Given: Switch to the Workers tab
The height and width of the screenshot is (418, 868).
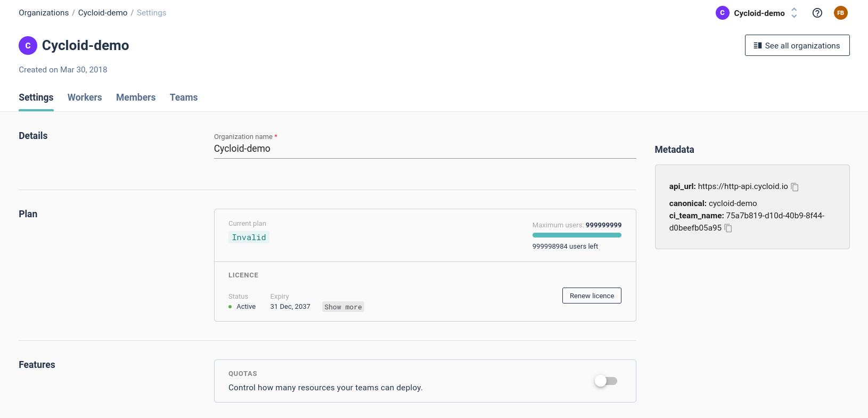Looking at the screenshot, I should click(85, 97).
